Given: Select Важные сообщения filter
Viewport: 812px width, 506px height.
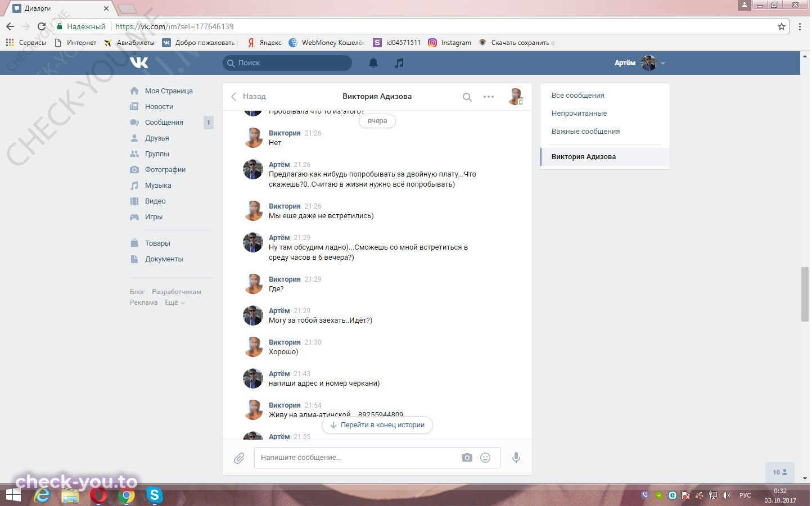Looking at the screenshot, I should point(585,132).
